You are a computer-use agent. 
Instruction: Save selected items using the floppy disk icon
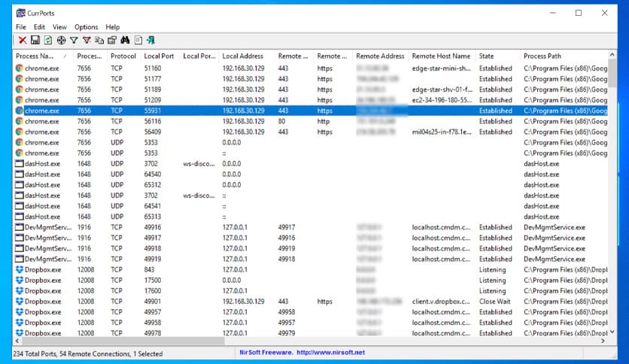point(35,40)
